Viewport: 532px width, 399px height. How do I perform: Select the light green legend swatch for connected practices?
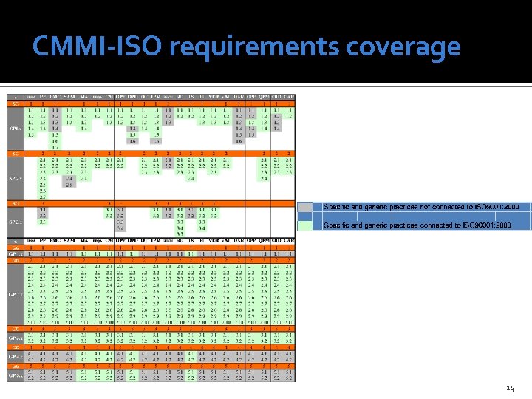click(304, 225)
